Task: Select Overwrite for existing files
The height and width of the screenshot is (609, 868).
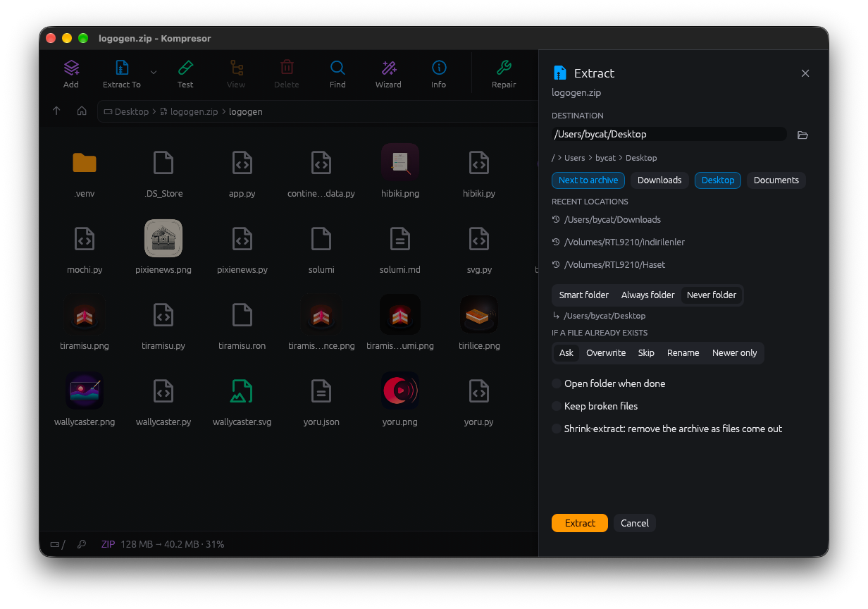Action: coord(606,353)
